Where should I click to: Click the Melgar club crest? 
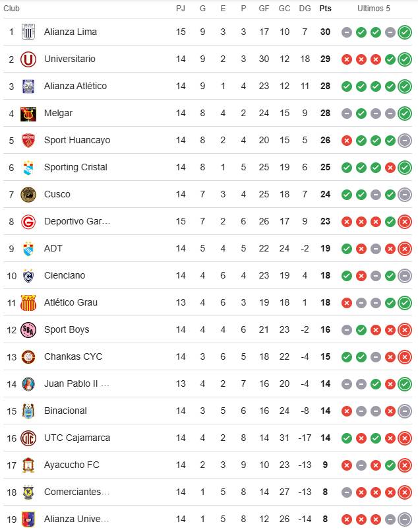click(x=28, y=114)
